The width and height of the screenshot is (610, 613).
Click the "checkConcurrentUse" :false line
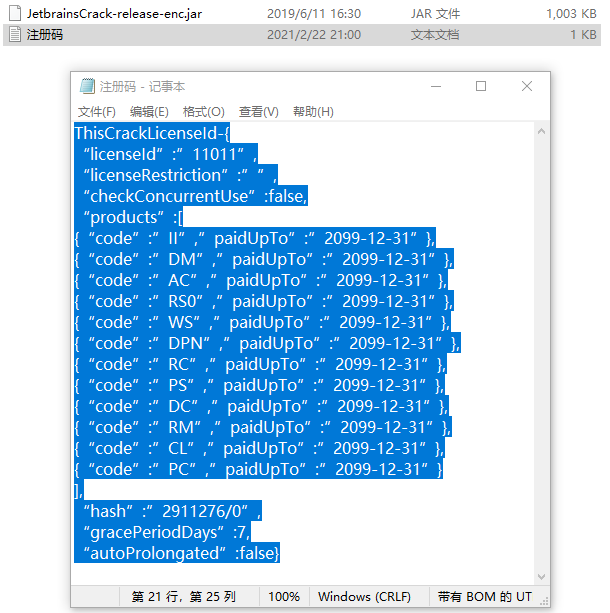(x=191, y=196)
